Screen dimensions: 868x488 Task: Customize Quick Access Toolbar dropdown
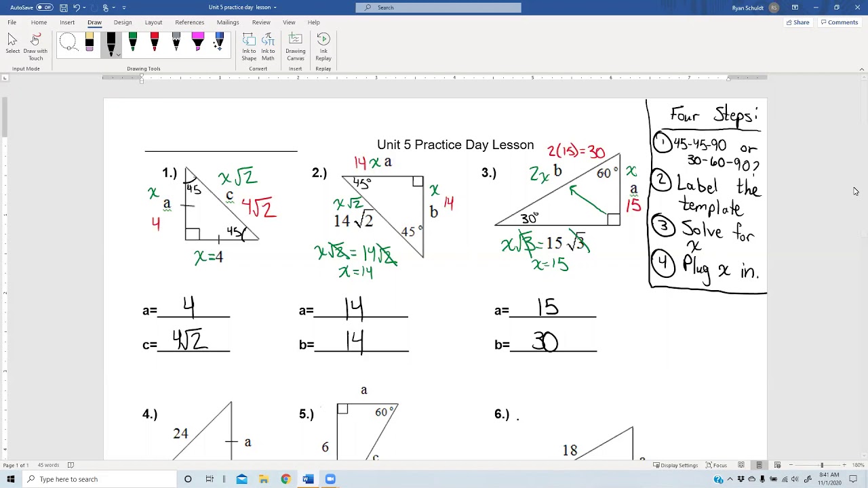pos(124,7)
